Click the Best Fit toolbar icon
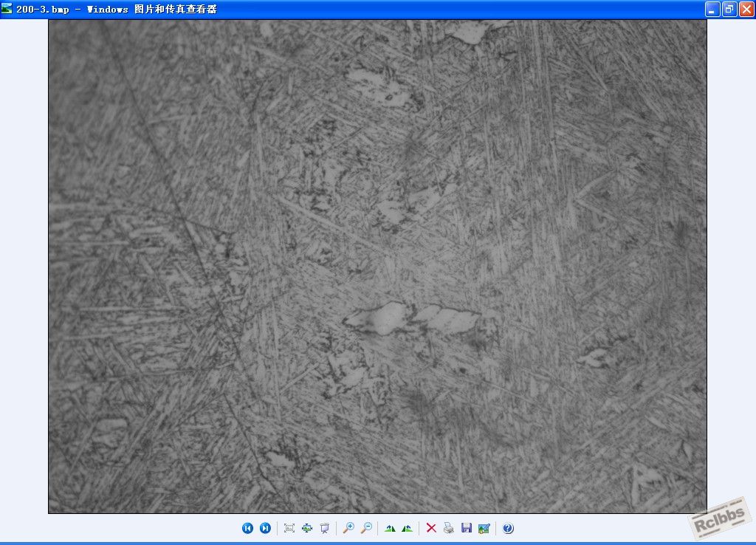The height and width of the screenshot is (545, 756). click(x=289, y=528)
